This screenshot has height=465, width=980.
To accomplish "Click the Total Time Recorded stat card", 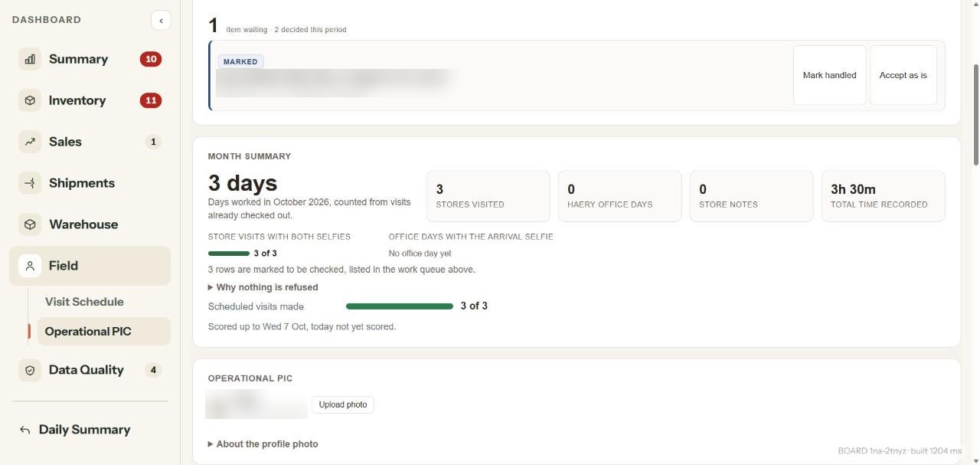I will click(883, 196).
